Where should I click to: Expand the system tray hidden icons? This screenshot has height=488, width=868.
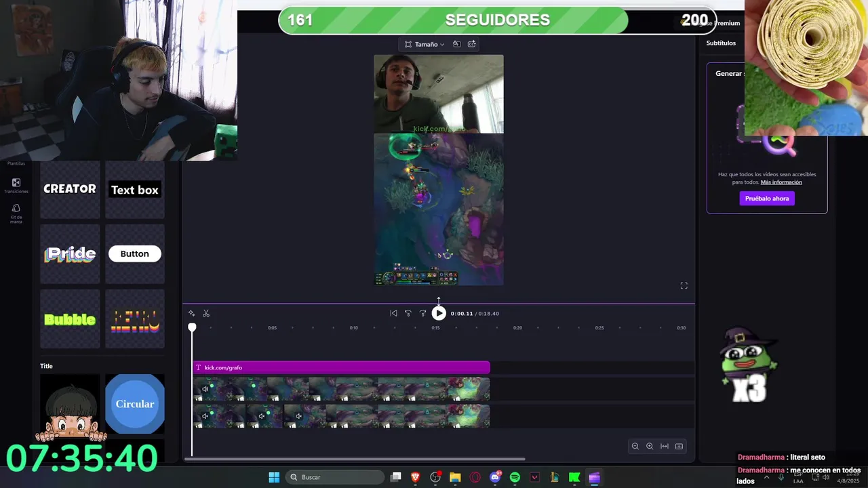tap(767, 477)
